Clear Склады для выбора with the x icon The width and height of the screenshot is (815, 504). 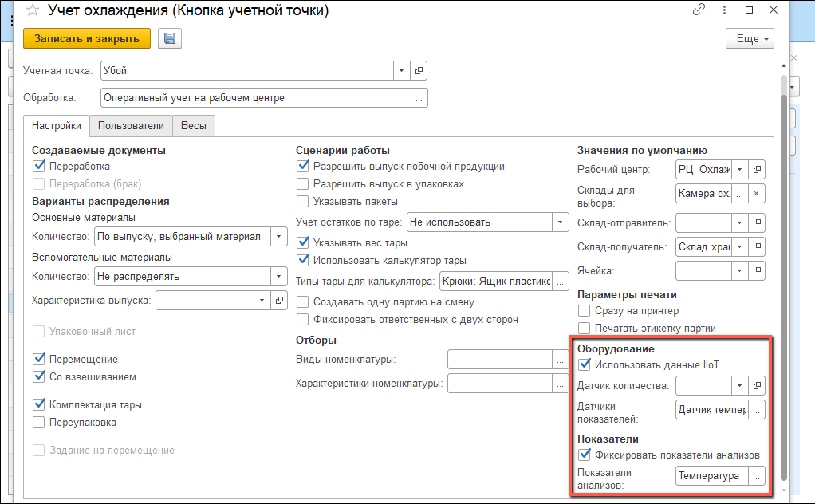coord(757,194)
